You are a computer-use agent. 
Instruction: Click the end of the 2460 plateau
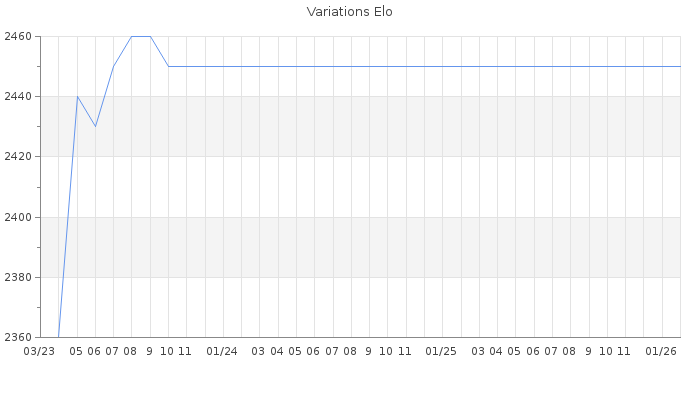point(150,36)
